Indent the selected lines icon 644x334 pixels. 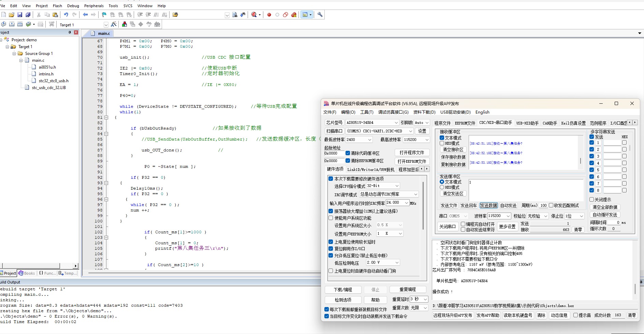click(140, 15)
